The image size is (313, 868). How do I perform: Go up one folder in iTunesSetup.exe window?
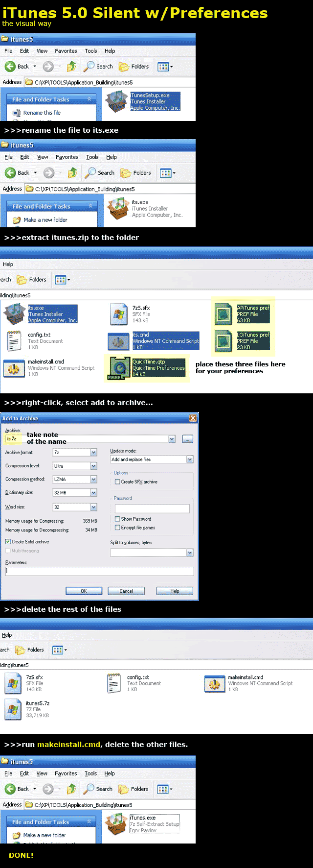click(x=72, y=66)
